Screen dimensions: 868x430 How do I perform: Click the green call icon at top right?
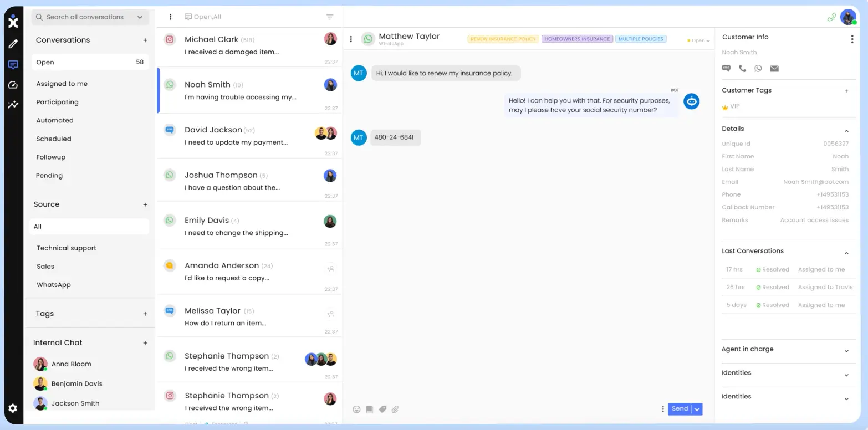tap(831, 17)
